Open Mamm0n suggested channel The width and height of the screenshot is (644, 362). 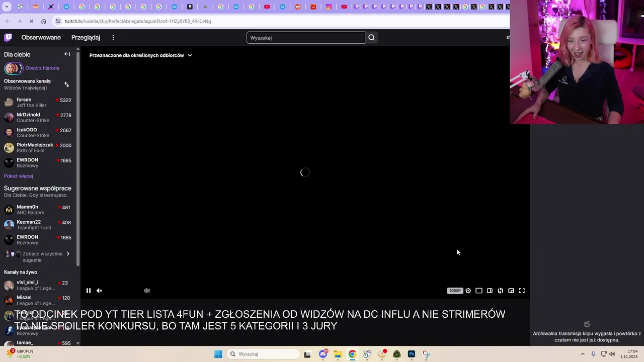tap(38, 210)
